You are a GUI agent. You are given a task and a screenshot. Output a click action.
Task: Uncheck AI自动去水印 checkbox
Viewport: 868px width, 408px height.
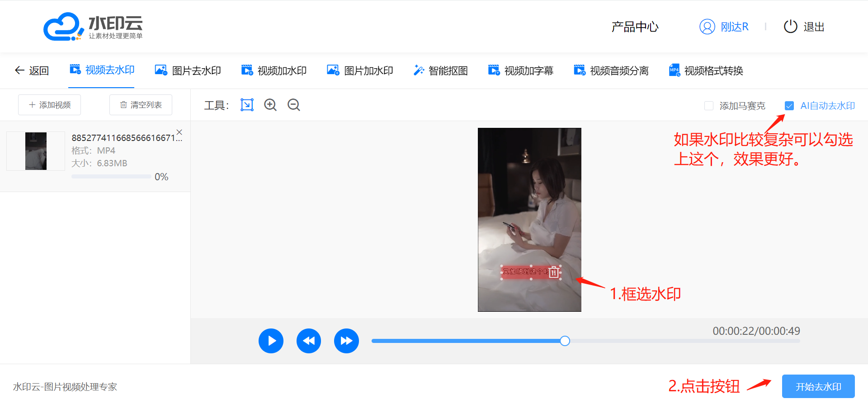coord(789,106)
